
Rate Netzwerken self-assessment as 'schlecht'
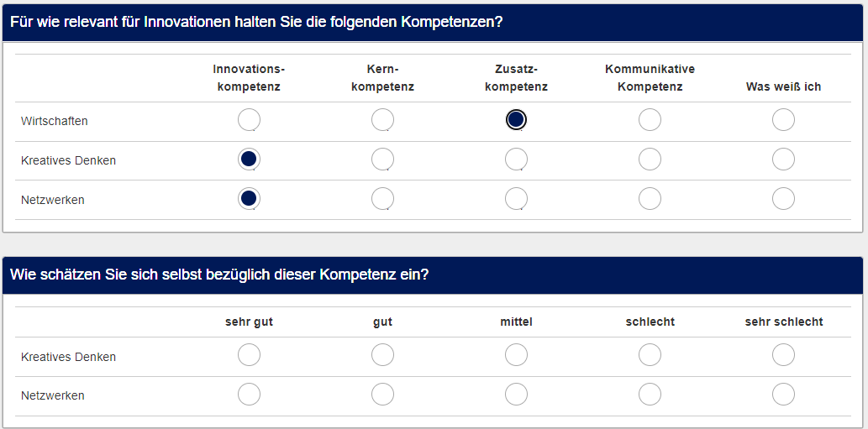coord(650,394)
